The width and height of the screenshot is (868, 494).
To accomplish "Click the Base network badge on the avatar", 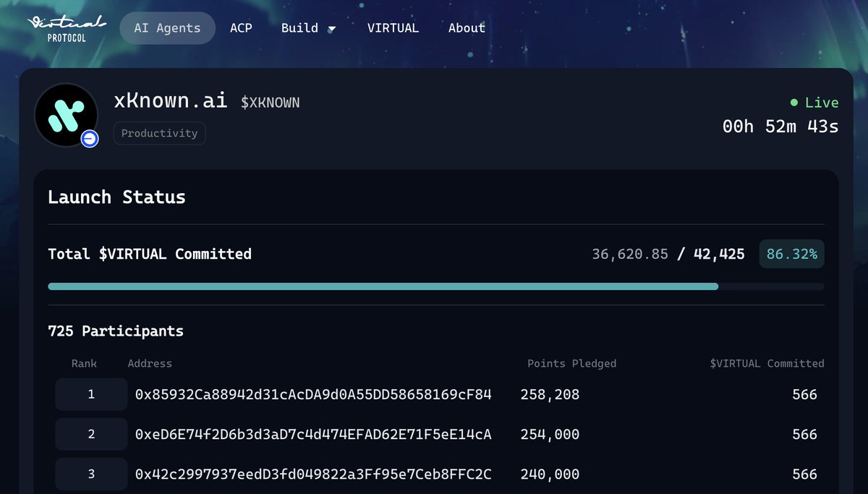I will coord(88,139).
